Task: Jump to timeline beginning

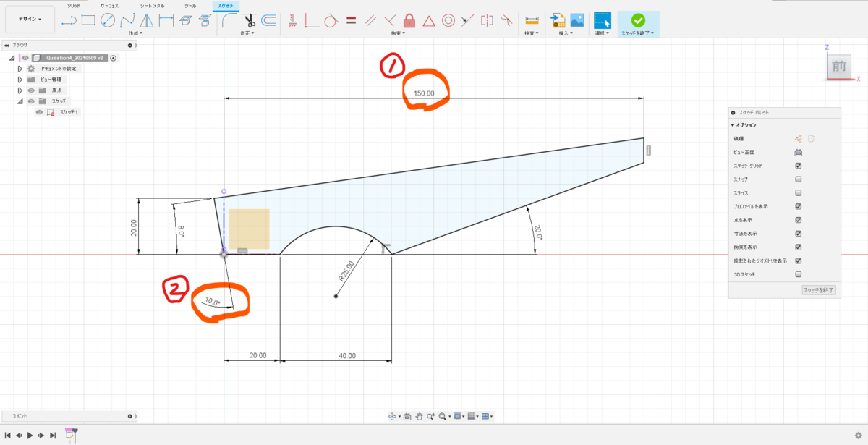Action: click(x=7, y=436)
